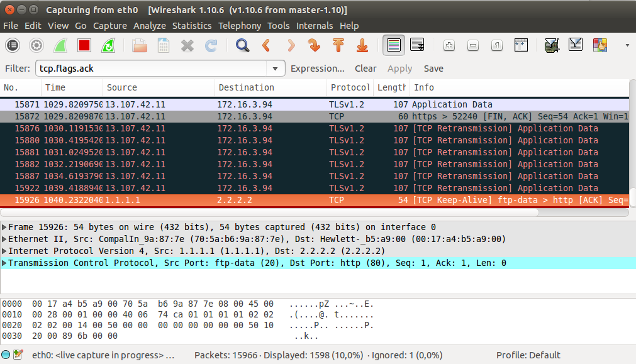Image resolution: width=636 pixels, height=364 pixels.
Task: Open display filters toolbar icon
Action: pos(575,45)
